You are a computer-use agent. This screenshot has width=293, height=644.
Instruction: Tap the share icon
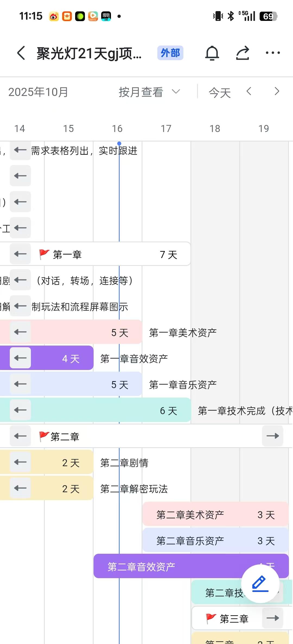tap(242, 53)
